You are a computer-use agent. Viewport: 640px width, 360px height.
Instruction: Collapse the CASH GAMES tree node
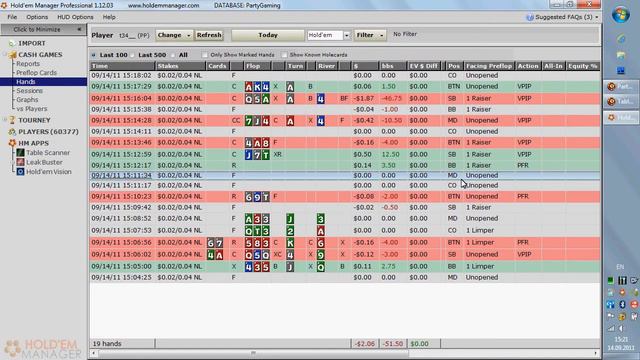(x=5, y=55)
